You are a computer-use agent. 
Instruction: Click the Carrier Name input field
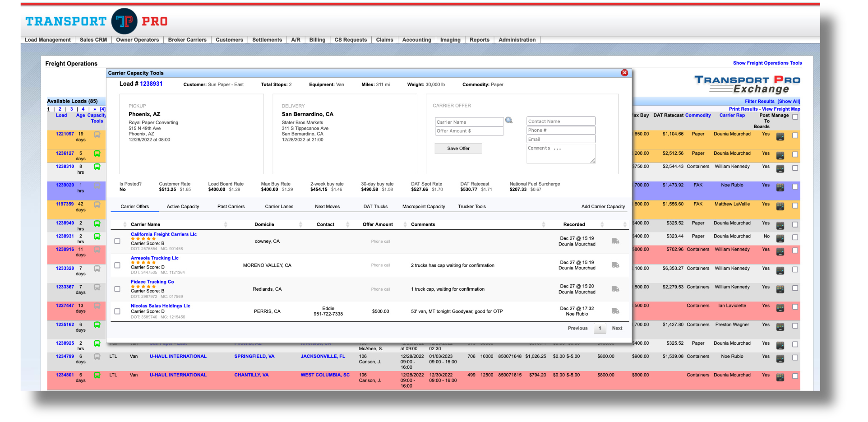469,122
